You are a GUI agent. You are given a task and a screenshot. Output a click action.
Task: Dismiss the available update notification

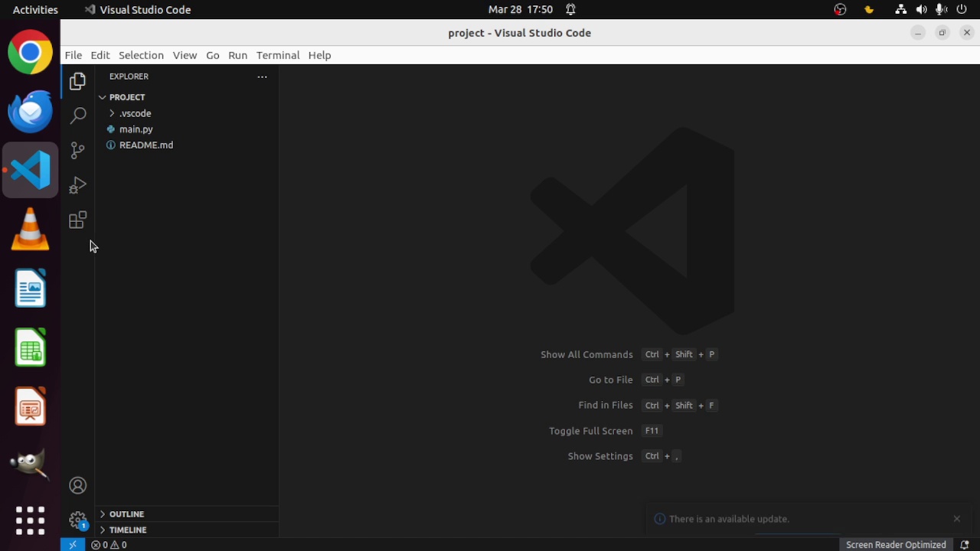pyautogui.click(x=956, y=519)
